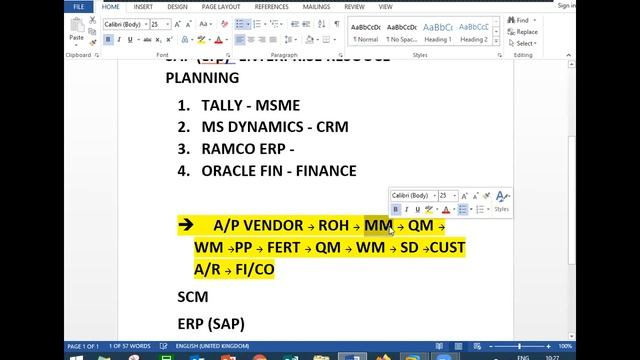The image size is (640, 360).
Task: Apply the Heading 1 style
Action: pyautogui.click(x=438, y=32)
